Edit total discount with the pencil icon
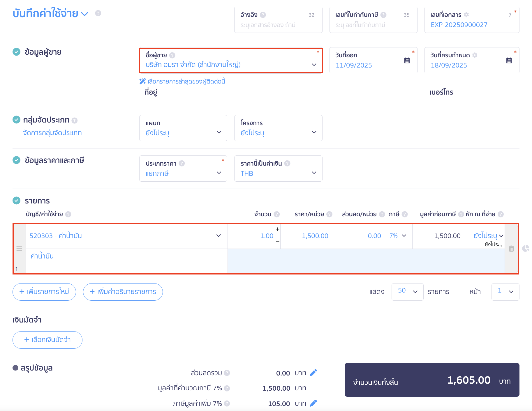Viewport: 532px width, 411px height. [x=313, y=373]
